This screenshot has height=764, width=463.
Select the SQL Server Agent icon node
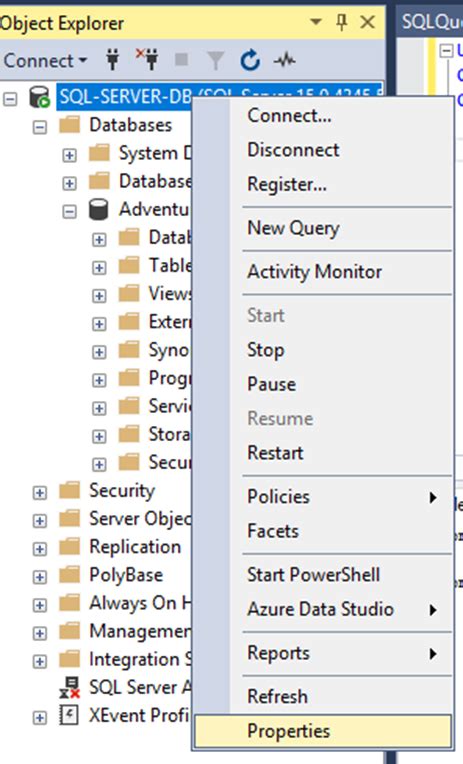point(70,687)
